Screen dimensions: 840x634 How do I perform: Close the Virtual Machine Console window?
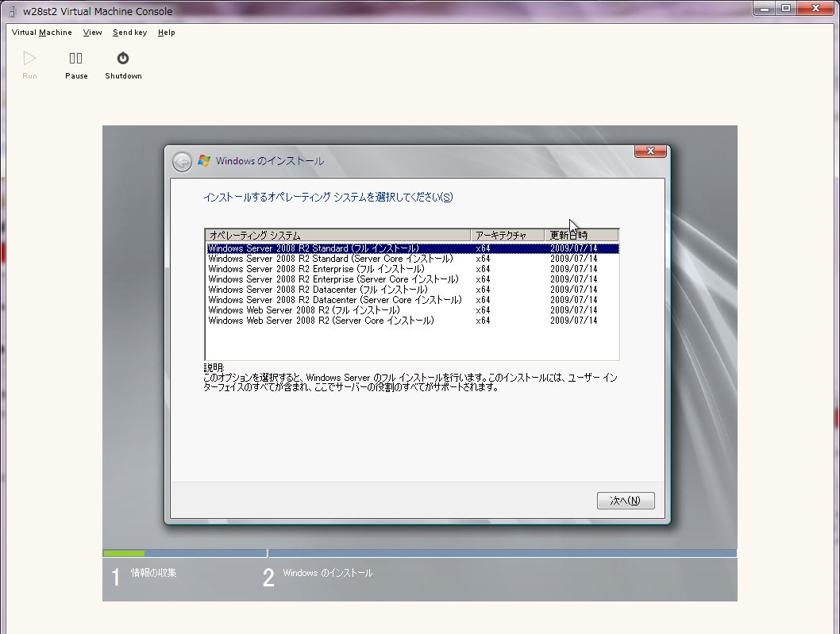[816, 8]
